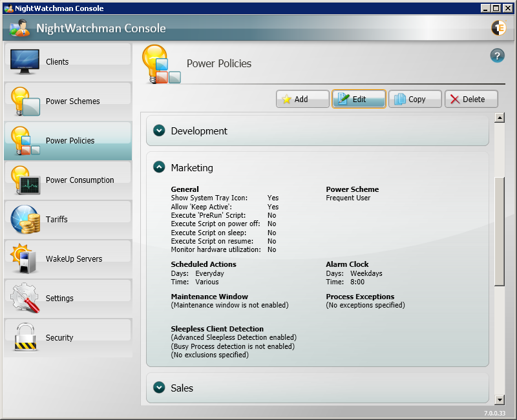Screen dimensions: 517x420
Task: Open help with the question mark icon
Action: coord(497,56)
